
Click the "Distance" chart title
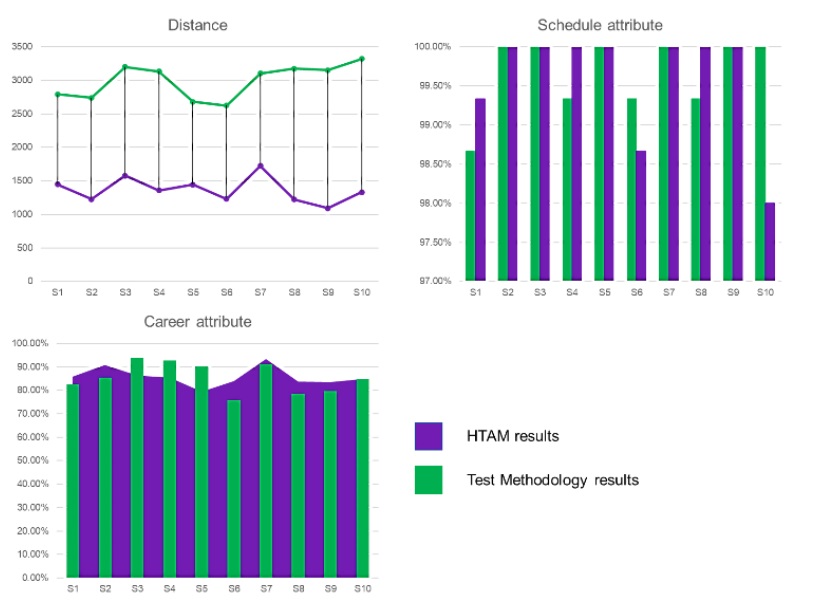197,25
